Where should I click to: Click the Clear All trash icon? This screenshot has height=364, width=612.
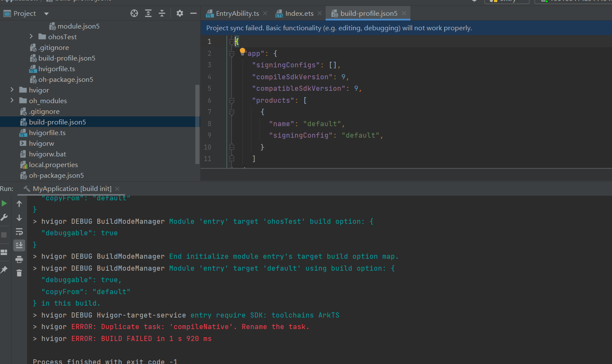19,273
